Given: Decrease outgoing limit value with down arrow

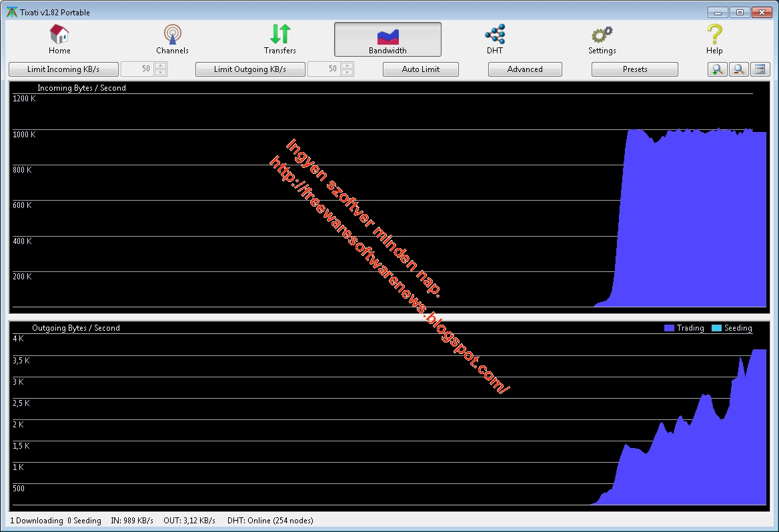Looking at the screenshot, I should [x=347, y=73].
